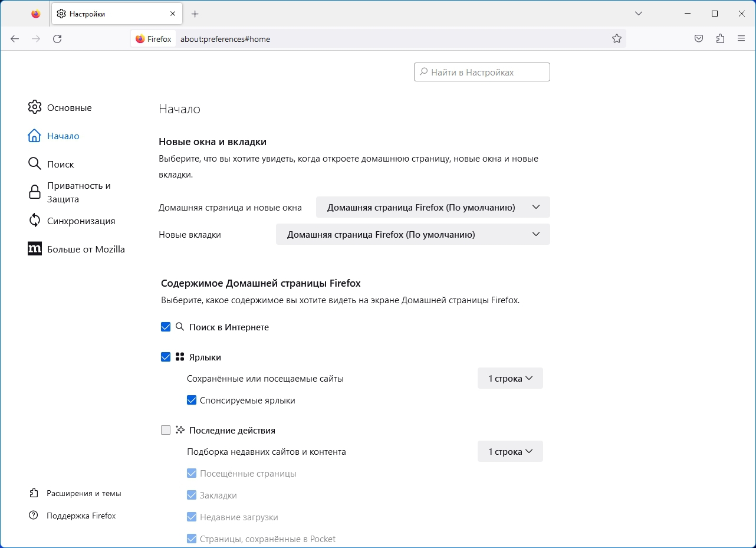Image resolution: width=756 pixels, height=548 pixels.
Task: Open the Новые вкладки dropdown
Action: pos(413,234)
